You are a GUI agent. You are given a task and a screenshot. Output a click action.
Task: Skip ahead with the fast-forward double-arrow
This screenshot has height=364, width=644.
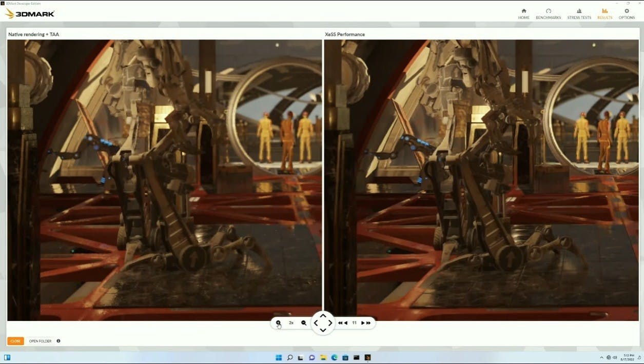[x=368, y=323]
